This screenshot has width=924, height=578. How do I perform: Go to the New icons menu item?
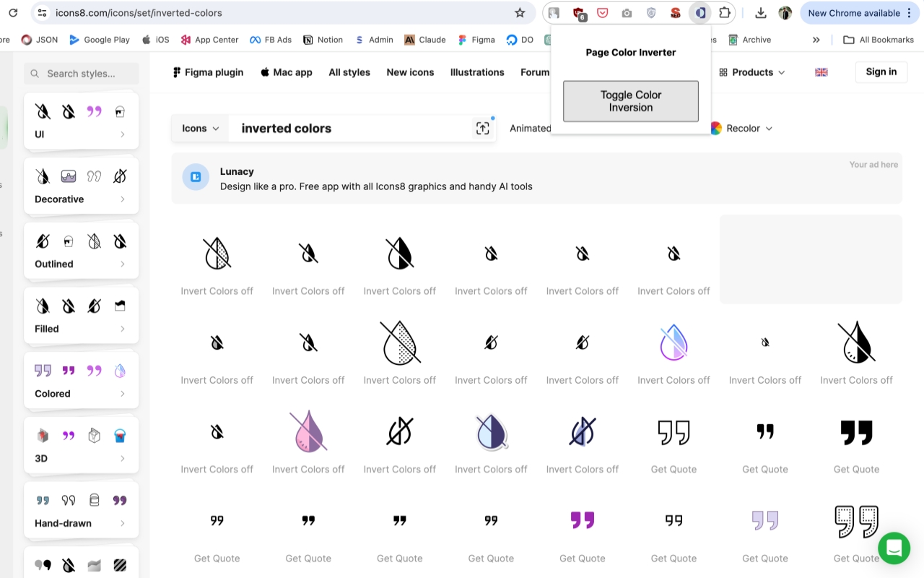[410, 72]
